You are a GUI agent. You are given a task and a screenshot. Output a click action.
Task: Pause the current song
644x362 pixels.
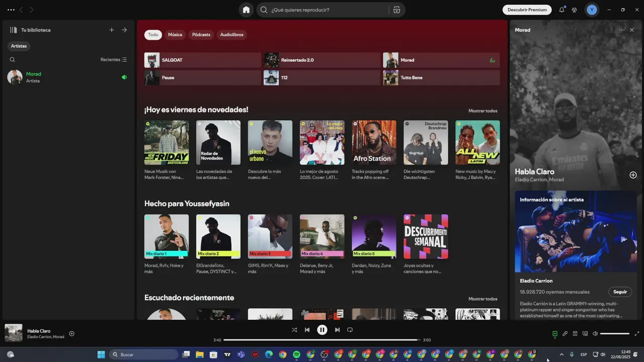(322, 330)
